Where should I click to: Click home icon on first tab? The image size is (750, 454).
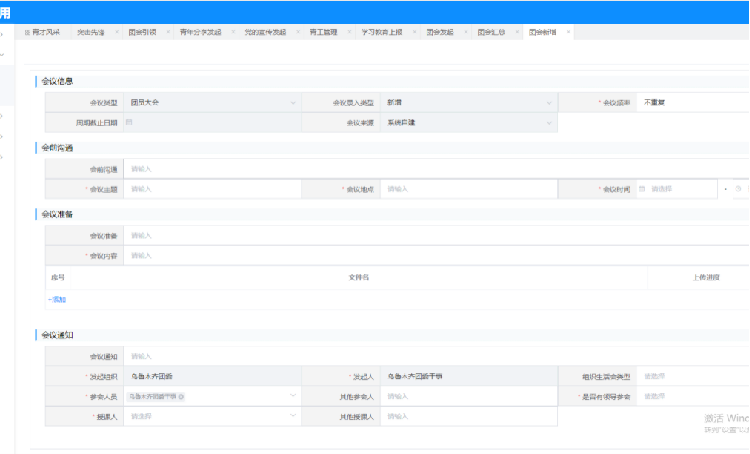pos(27,32)
